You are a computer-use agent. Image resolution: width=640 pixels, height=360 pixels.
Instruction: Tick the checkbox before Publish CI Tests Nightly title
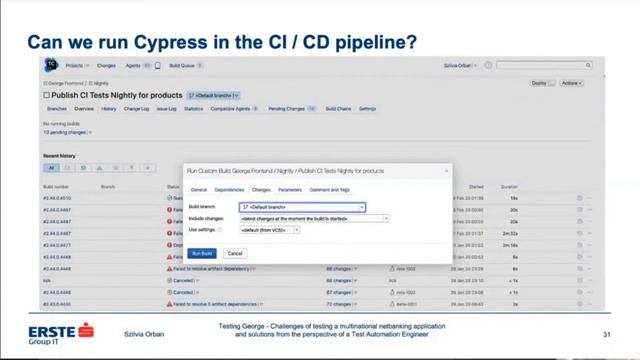tap(47, 95)
